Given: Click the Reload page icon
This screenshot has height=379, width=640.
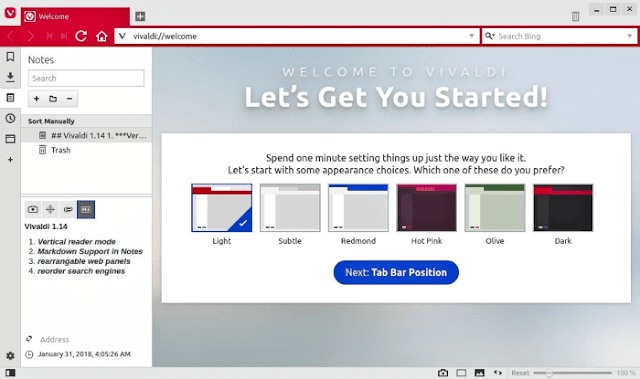Looking at the screenshot, I should (81, 36).
